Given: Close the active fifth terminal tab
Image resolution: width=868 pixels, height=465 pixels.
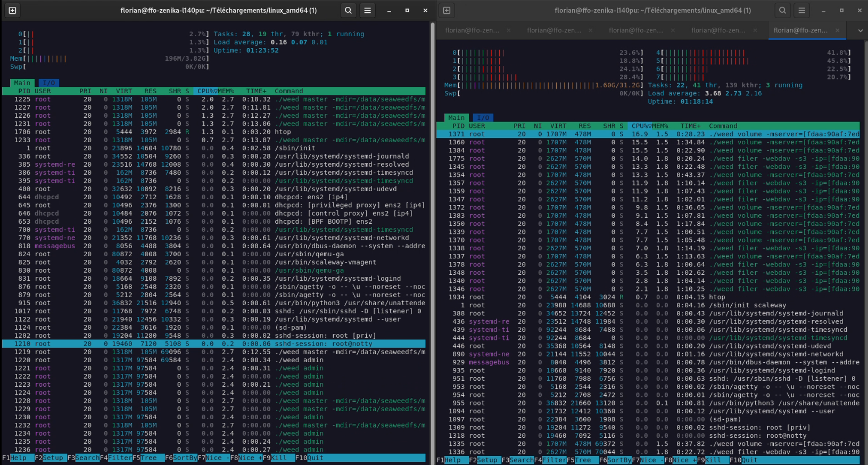Looking at the screenshot, I should [x=838, y=30].
